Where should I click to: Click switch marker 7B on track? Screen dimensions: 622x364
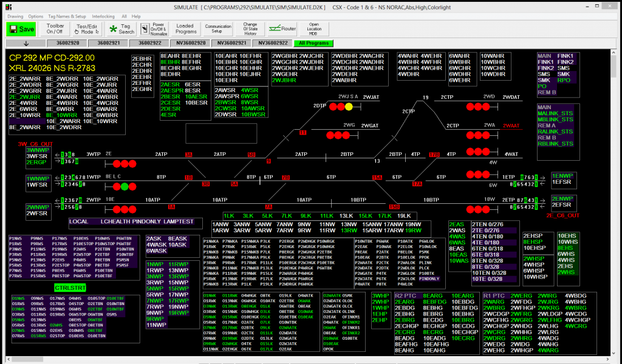coord(285,178)
